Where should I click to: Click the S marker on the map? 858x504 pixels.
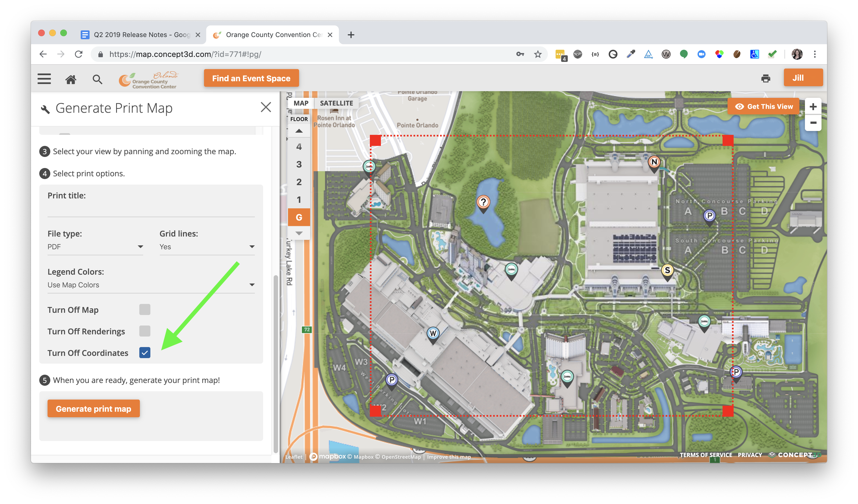click(x=667, y=272)
